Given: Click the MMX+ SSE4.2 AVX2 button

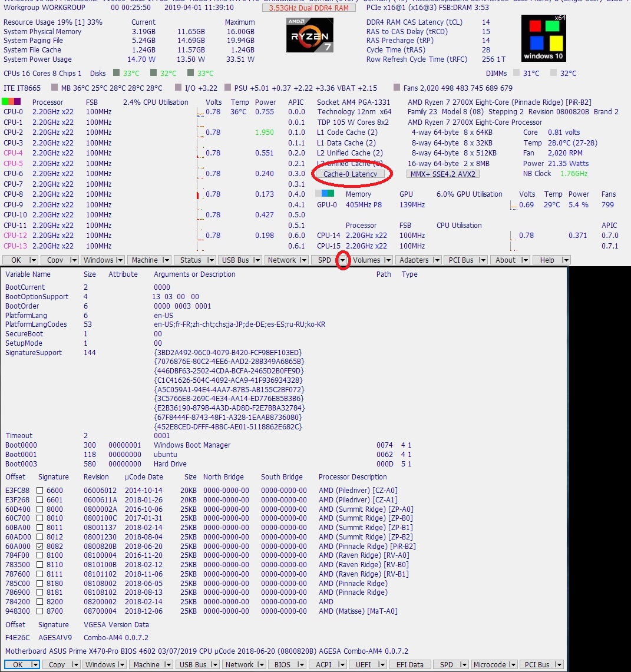Looking at the screenshot, I should [443, 174].
